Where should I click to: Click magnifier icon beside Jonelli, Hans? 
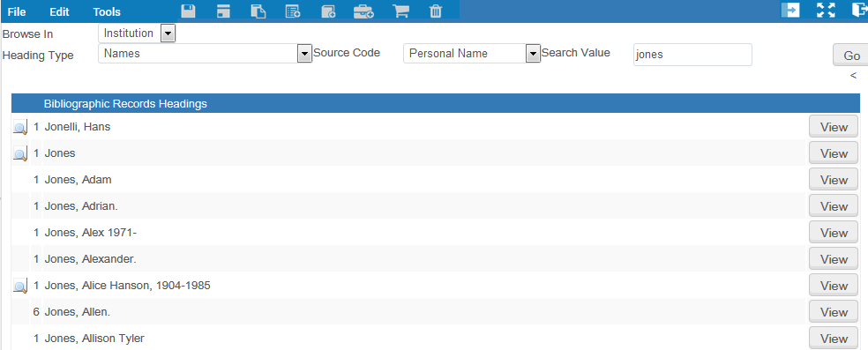(x=20, y=128)
